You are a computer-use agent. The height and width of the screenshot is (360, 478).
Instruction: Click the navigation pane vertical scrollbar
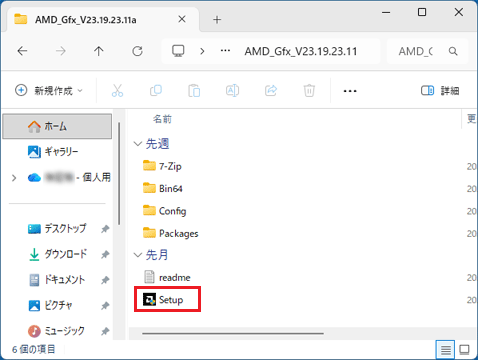pos(119,173)
